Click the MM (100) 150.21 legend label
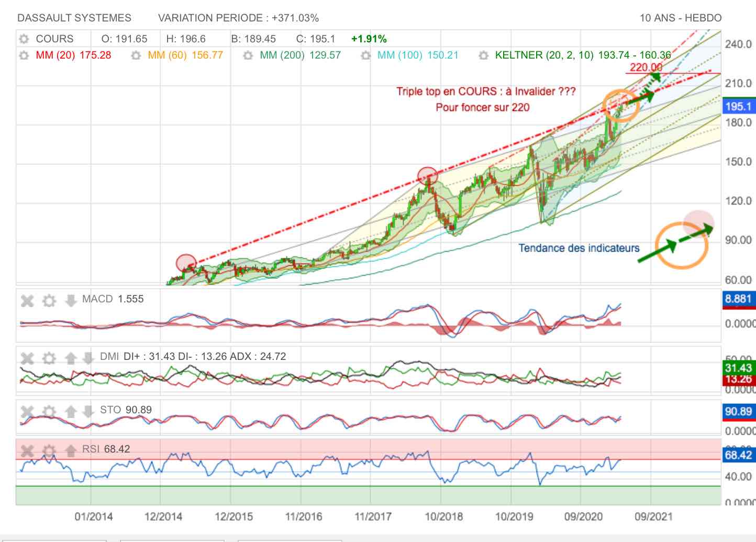The height and width of the screenshot is (542, 756). 418,55
